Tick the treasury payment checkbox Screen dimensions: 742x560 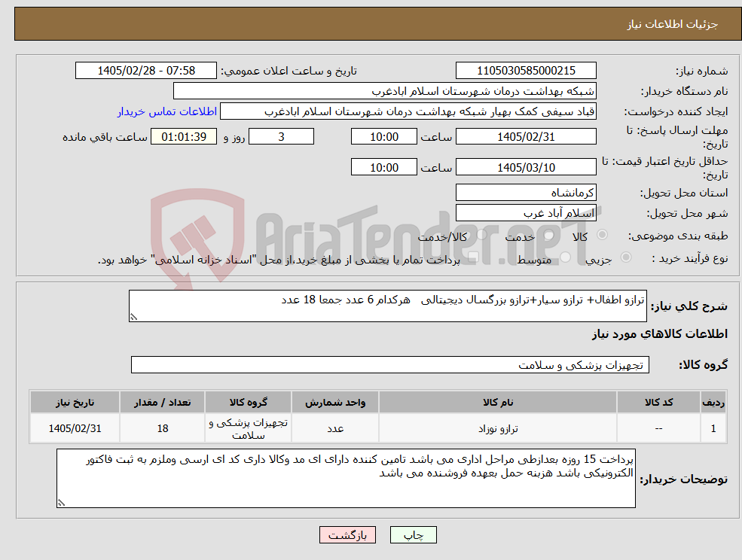pos(473,257)
